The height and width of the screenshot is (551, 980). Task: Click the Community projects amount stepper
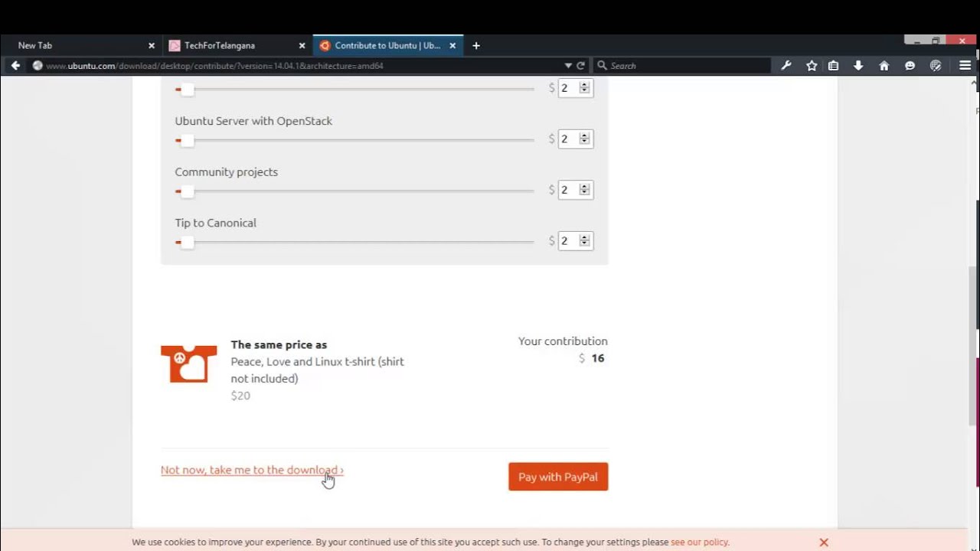584,190
